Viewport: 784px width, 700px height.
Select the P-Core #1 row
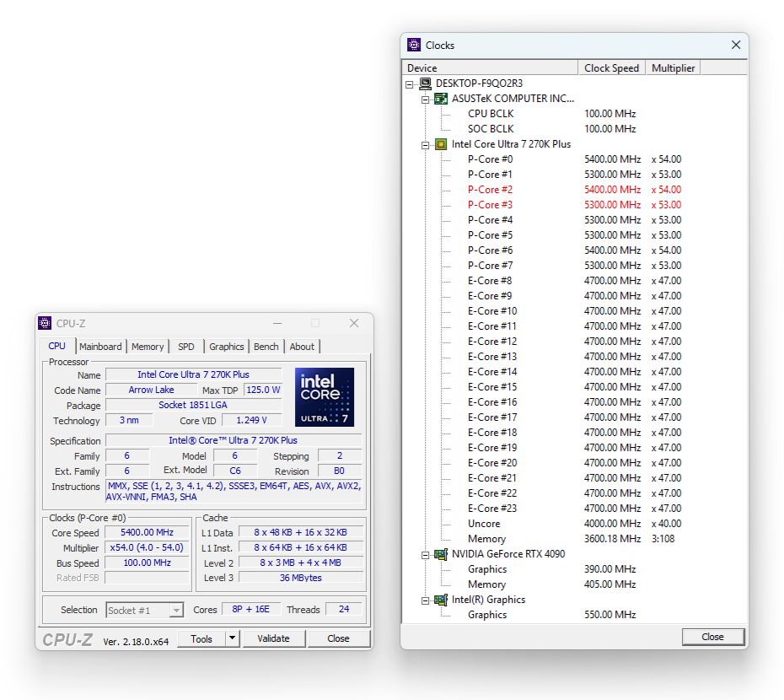[x=574, y=174]
